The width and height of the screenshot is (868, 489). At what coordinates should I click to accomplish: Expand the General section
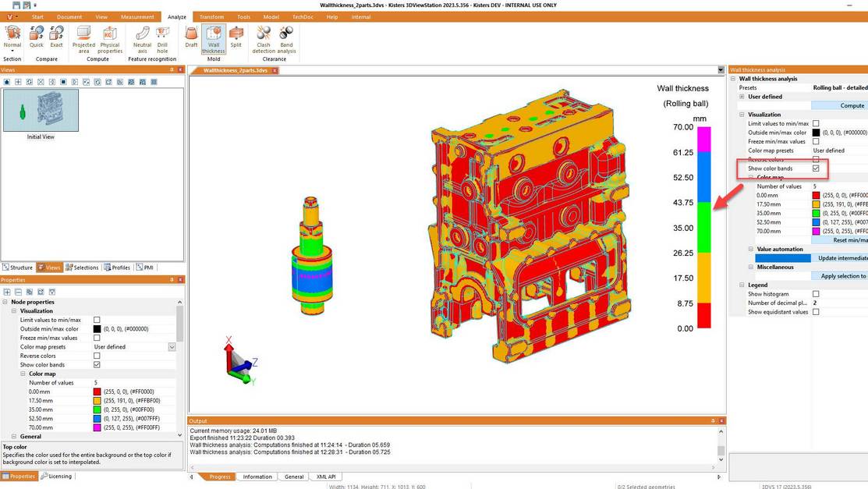point(14,437)
